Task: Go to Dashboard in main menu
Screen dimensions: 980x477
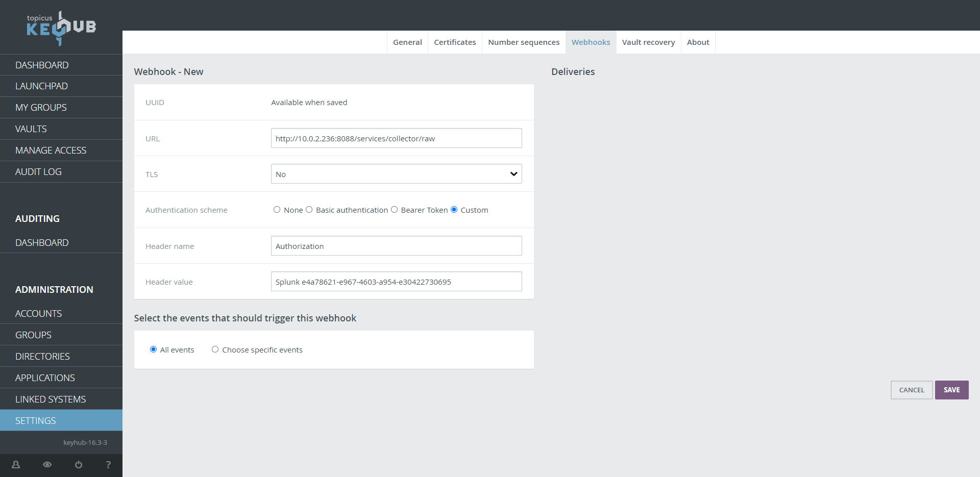Action: 61,65
